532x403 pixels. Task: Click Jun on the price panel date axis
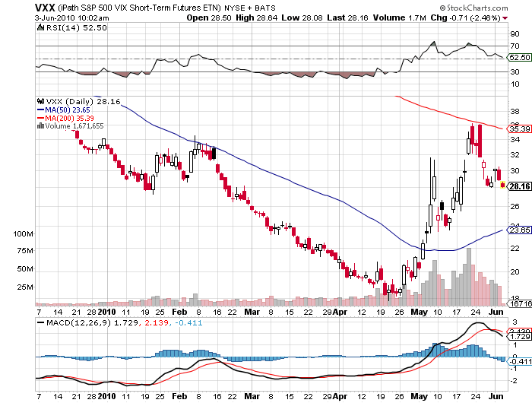tap(496, 312)
